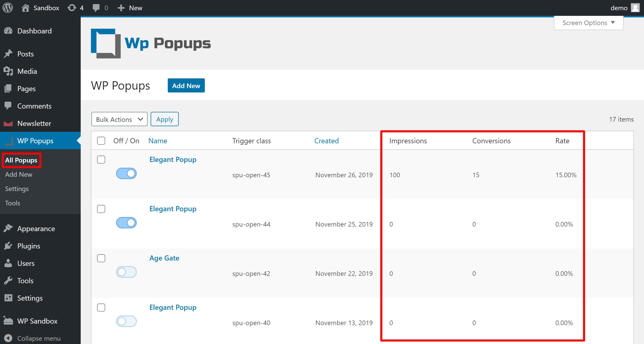644x344 pixels.
Task: Open the Elegant Popup dated November 26
Action: click(173, 160)
